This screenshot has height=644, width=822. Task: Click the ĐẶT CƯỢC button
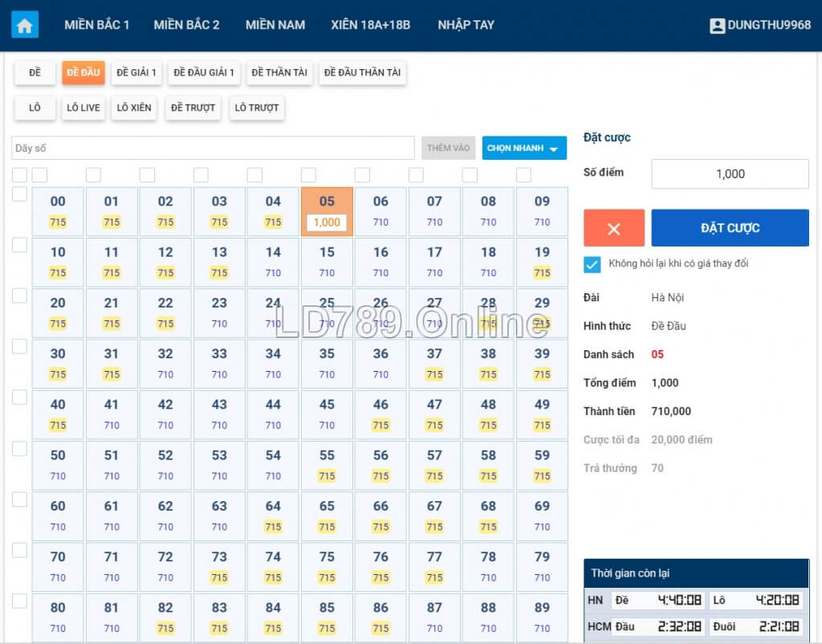(730, 228)
